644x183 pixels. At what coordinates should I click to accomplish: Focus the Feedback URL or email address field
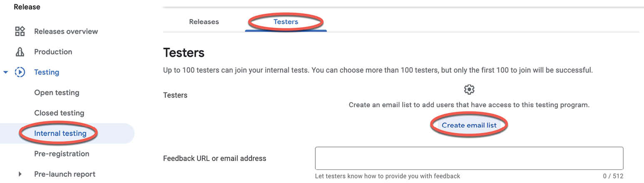coord(469,158)
